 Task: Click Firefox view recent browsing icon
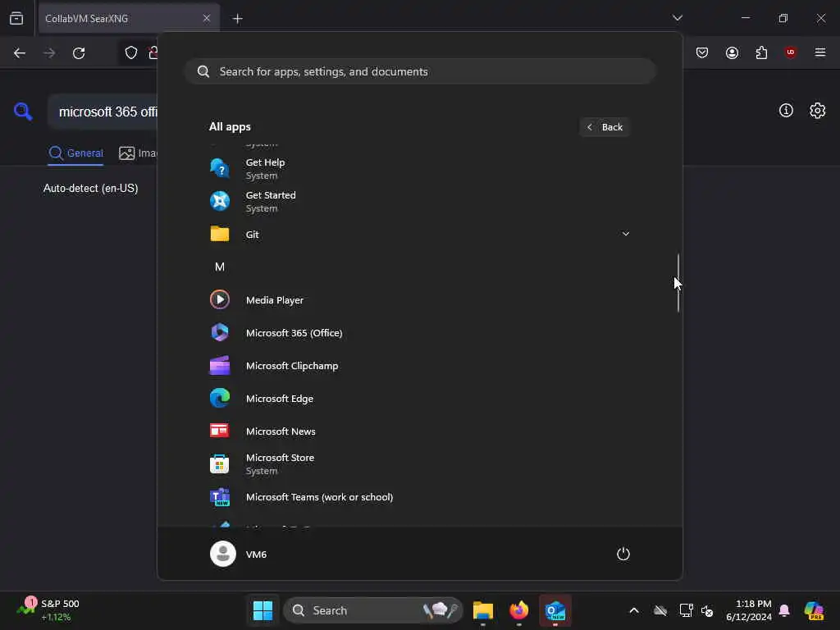coord(16,19)
